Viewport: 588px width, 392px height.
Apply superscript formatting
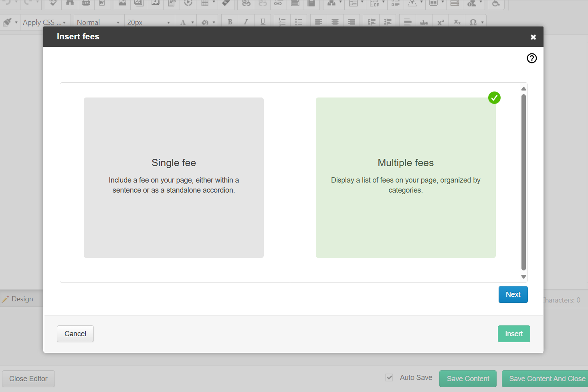click(x=440, y=21)
